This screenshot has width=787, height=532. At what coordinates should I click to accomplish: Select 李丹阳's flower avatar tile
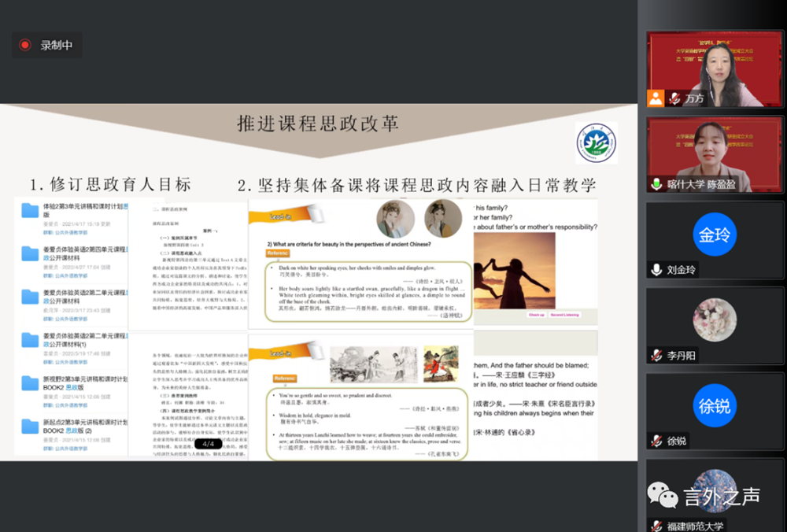715,320
